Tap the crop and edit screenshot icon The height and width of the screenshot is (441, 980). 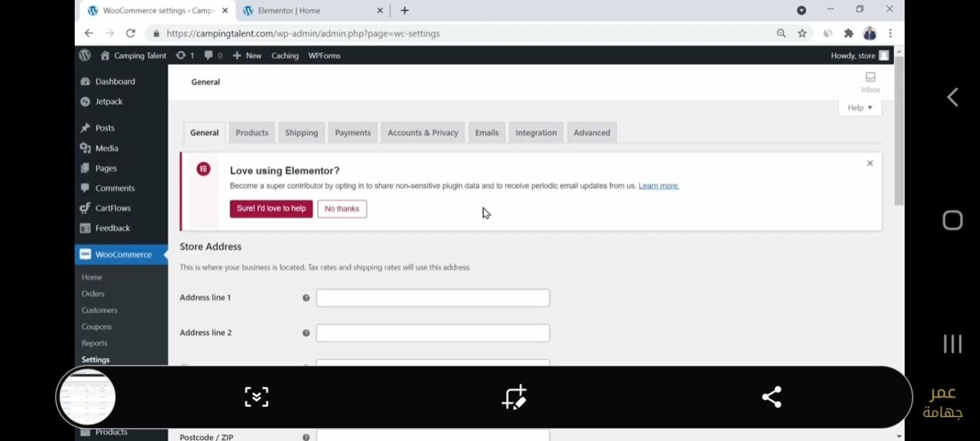click(x=514, y=397)
